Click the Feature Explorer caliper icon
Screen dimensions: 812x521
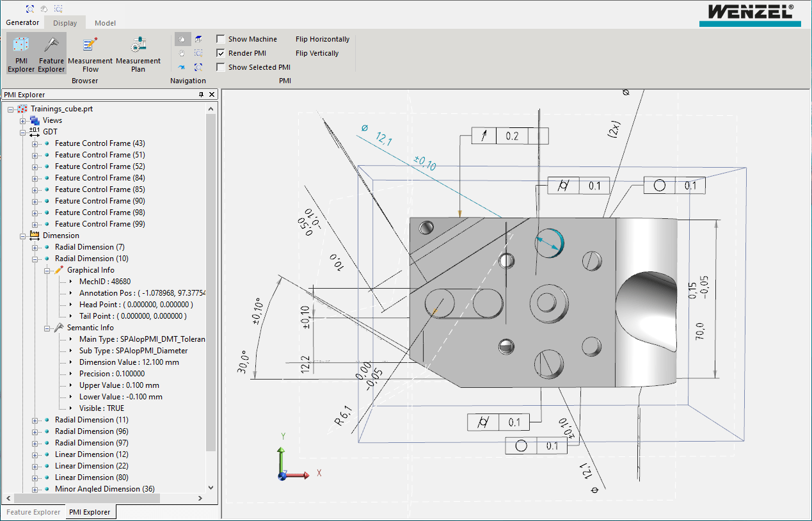tap(51, 54)
